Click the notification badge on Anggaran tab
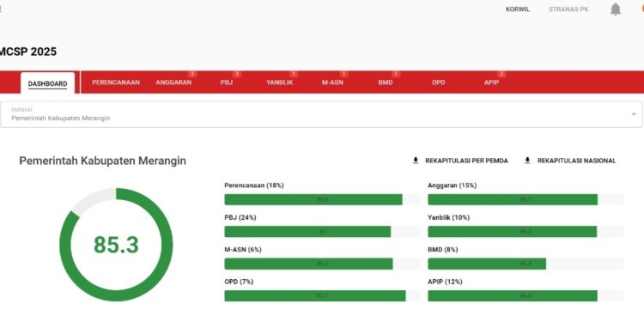This screenshot has height=322, width=644. 191,75
